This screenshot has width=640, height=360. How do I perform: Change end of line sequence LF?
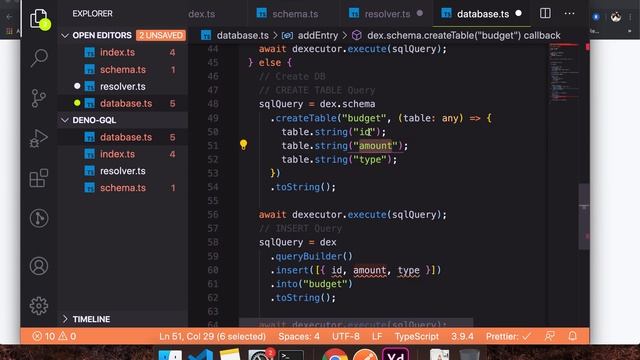click(377, 336)
